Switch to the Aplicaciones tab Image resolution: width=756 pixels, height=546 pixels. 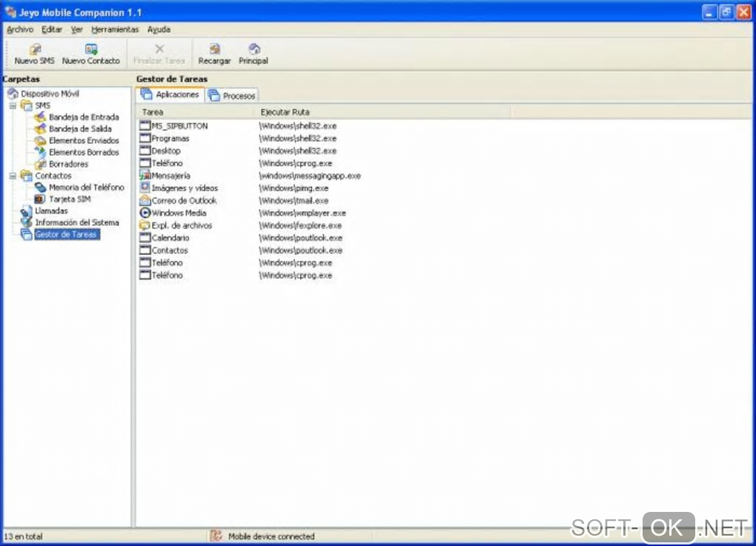pos(170,94)
